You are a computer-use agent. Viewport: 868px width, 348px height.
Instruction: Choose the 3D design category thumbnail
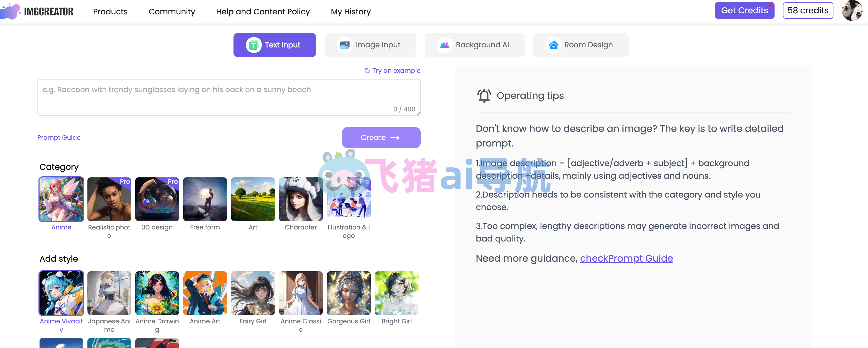pos(157,199)
